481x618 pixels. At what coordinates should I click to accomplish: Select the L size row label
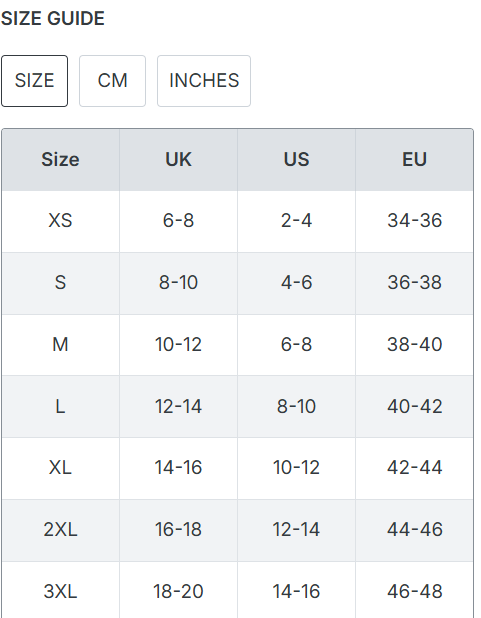click(60, 407)
